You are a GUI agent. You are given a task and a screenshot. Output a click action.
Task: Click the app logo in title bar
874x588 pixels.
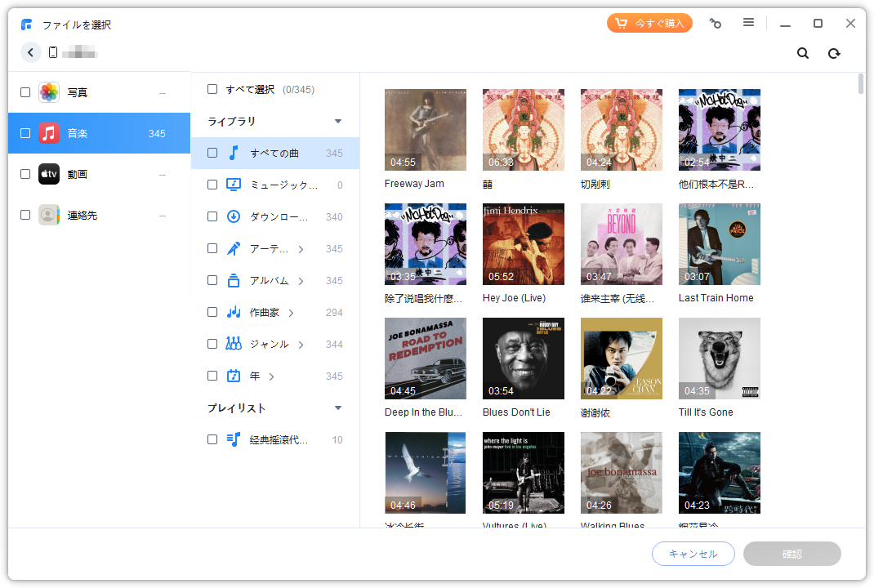[x=27, y=24]
